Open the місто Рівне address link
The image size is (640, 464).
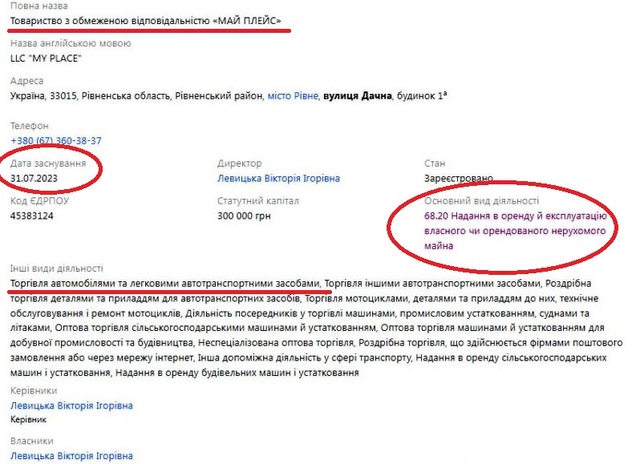293,95
